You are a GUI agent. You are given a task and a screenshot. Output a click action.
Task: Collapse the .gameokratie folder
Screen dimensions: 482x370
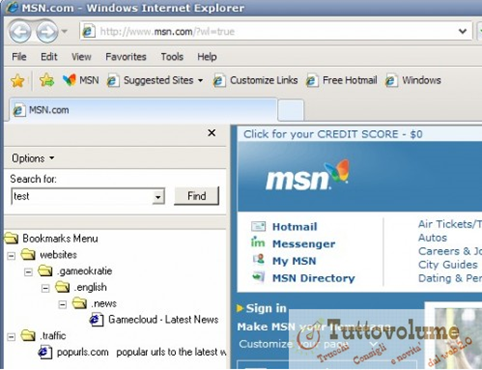28,272
